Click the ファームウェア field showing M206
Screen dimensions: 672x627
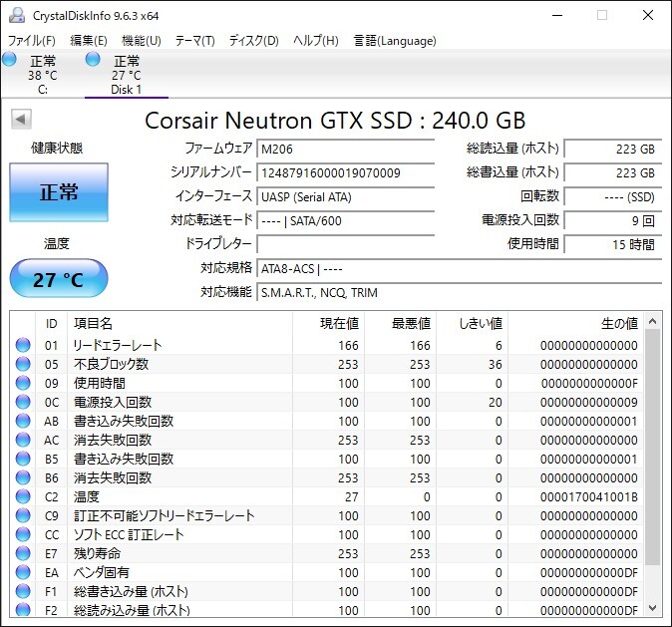[345, 149]
